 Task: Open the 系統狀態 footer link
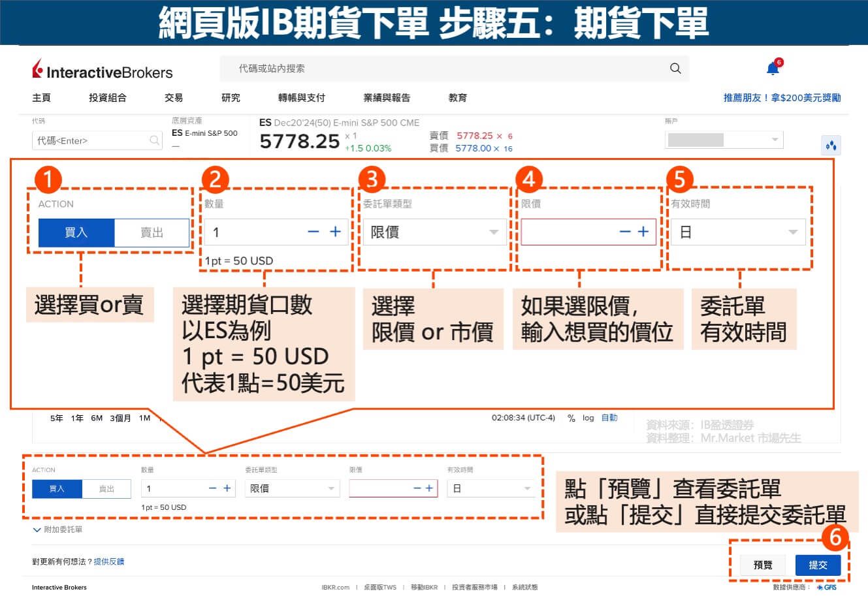(x=525, y=588)
